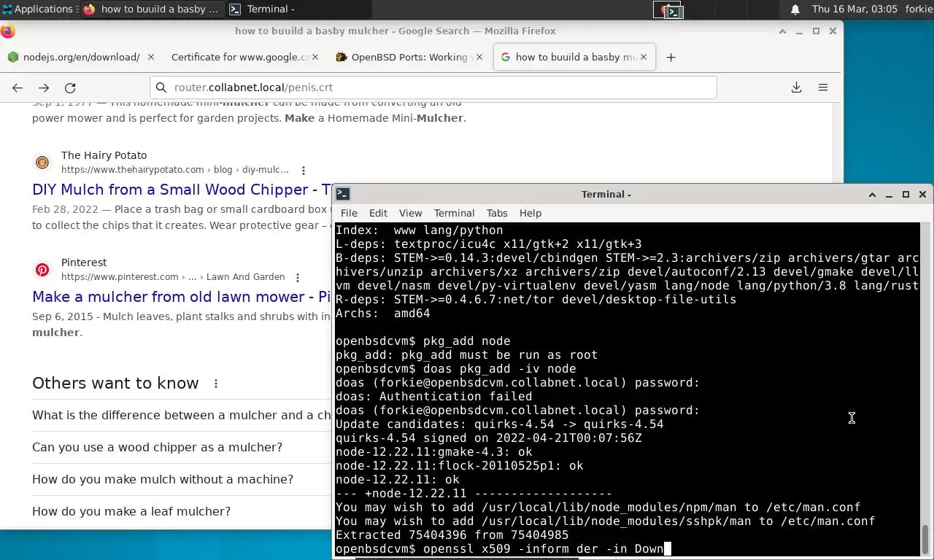Viewport: 934px width, 560px height.
Task: Click the Pinterest site favicon
Action: 42,270
